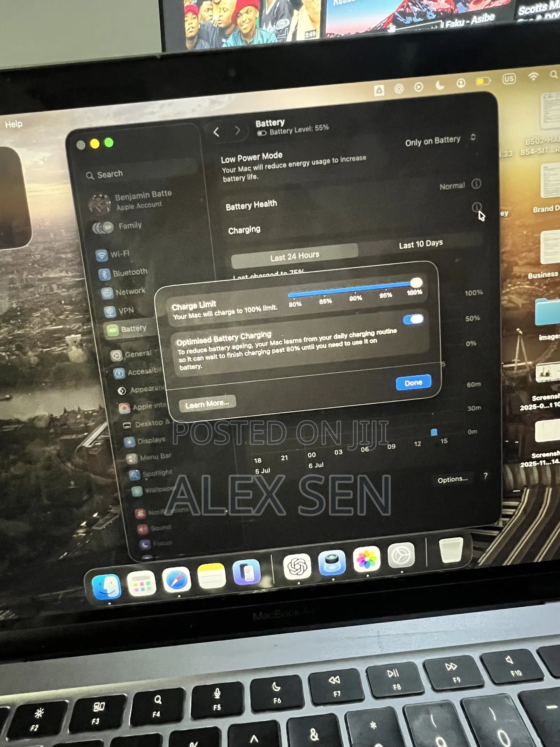Click the Focus moon icon in menu bar
Screen dimensions: 560x747
pos(440,85)
